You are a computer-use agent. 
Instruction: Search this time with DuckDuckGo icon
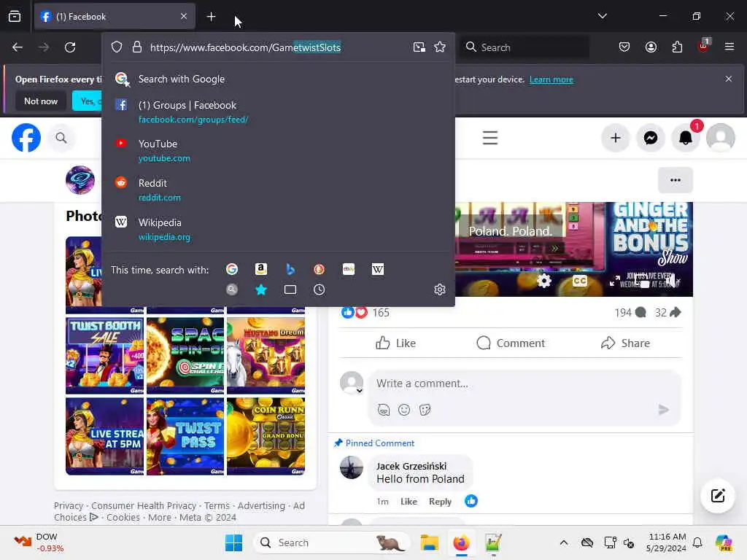320,270
